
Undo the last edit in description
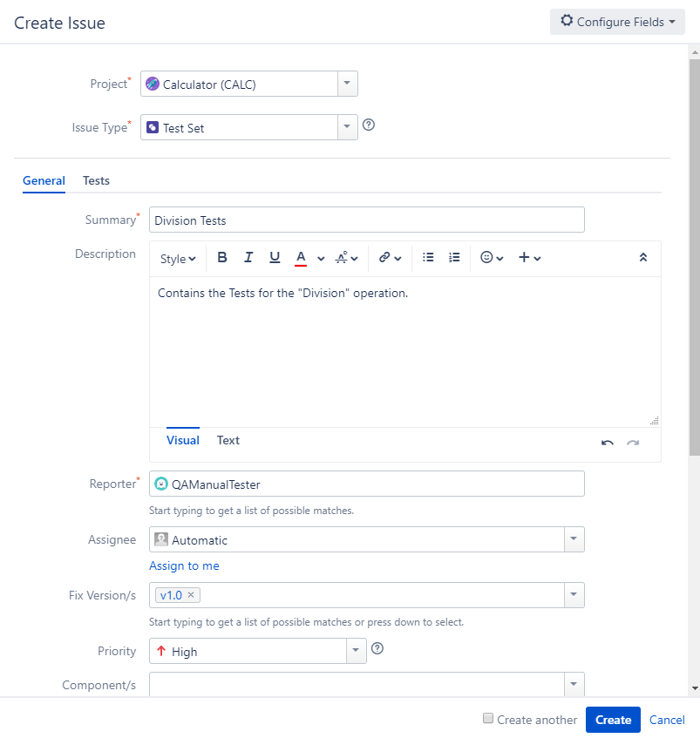coord(608,443)
